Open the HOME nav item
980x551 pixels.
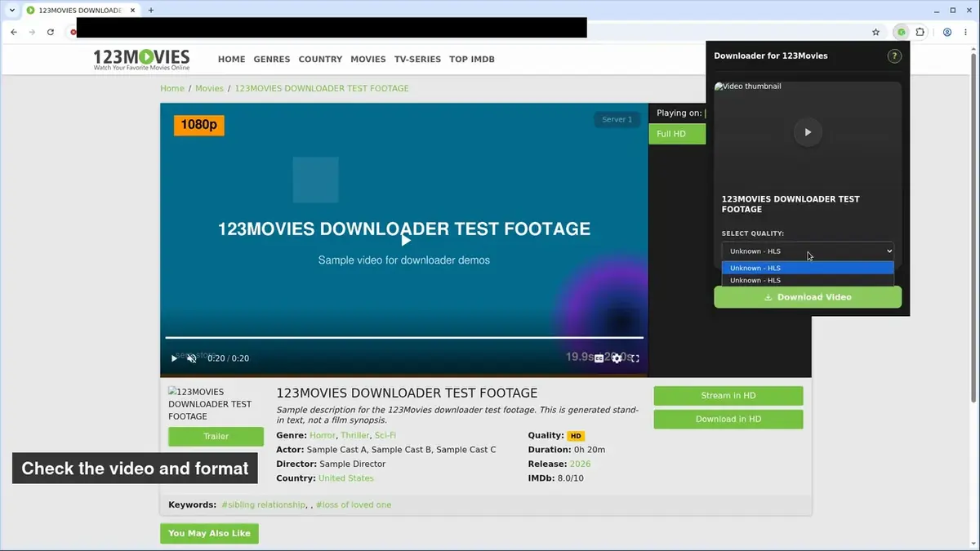click(231, 59)
